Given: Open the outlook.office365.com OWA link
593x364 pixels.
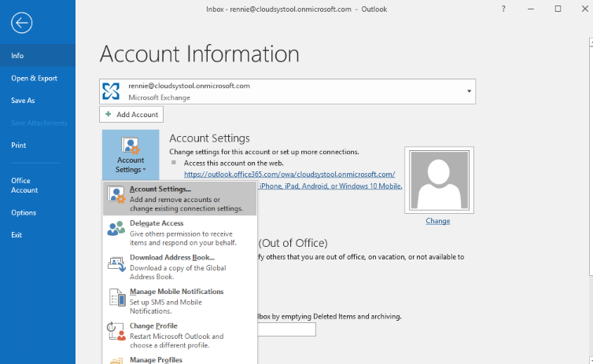Looking at the screenshot, I should point(289,175).
